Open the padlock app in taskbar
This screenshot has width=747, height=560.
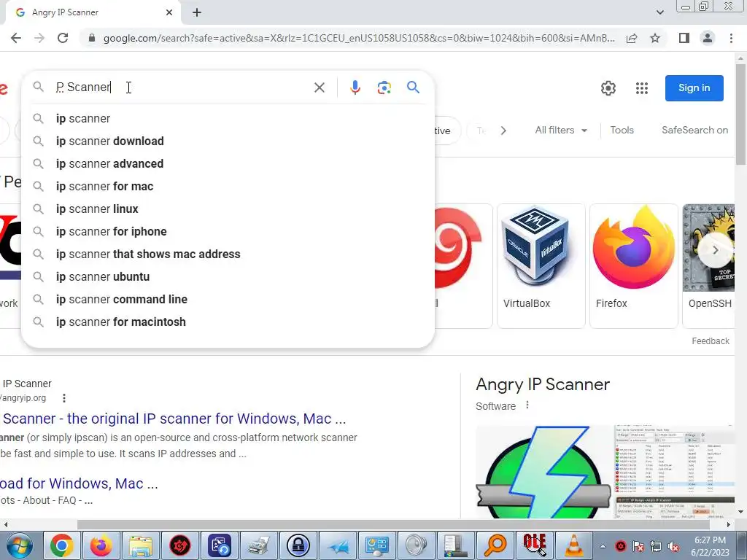[298, 545]
